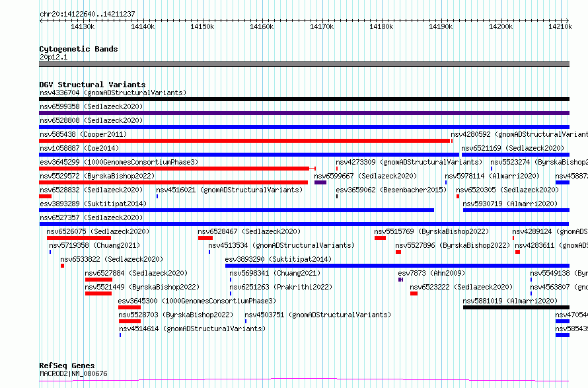
Task: Open nsv5523274 ByrskaBishop label
Action: tap(539, 162)
